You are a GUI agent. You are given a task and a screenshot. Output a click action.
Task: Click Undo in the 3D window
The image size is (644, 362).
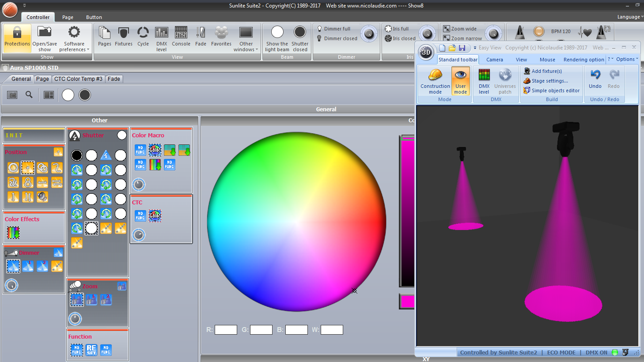point(595,79)
